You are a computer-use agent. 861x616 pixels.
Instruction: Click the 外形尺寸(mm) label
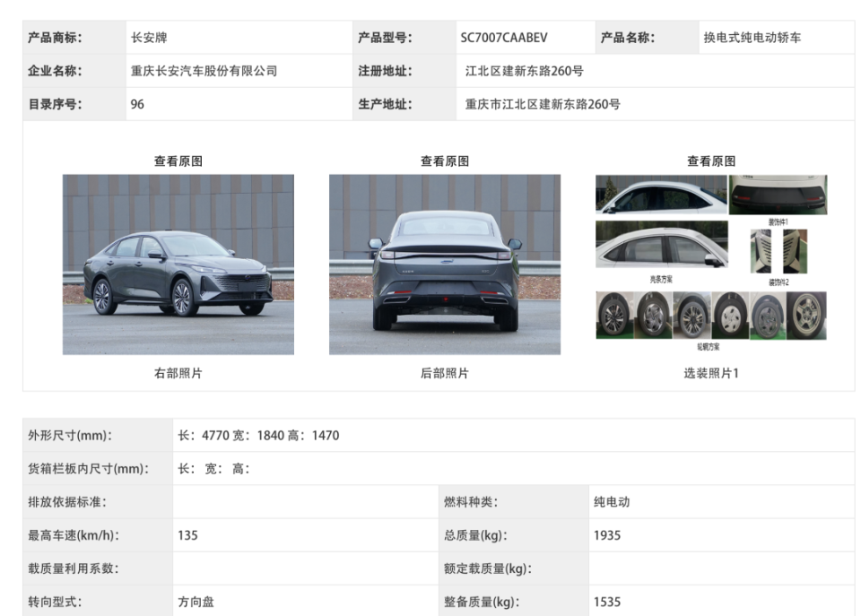tap(70, 436)
